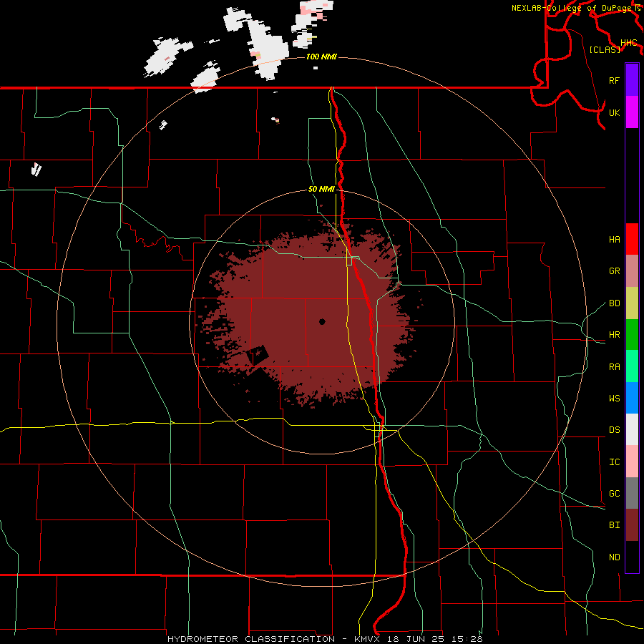The image size is (644, 644).
Task: Click the GC legend label
Action: click(x=614, y=494)
